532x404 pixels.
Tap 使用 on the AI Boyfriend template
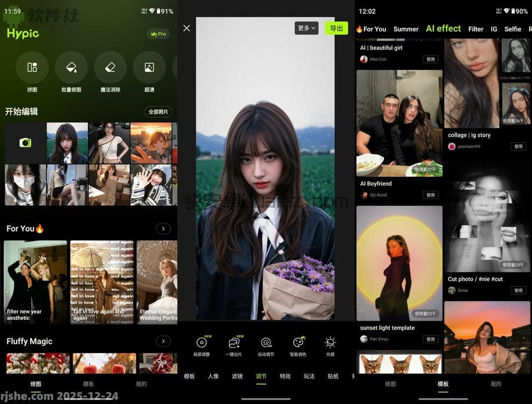[x=431, y=195]
